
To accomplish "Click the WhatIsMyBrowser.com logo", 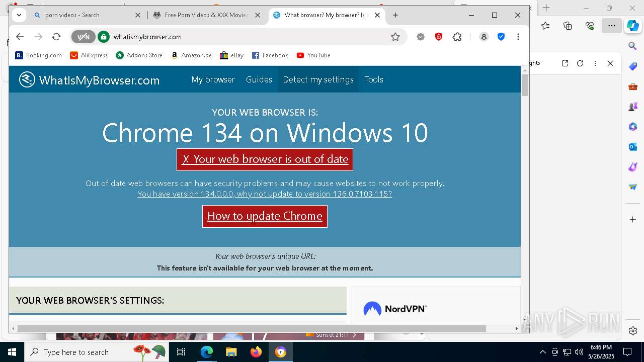I will pos(89,80).
